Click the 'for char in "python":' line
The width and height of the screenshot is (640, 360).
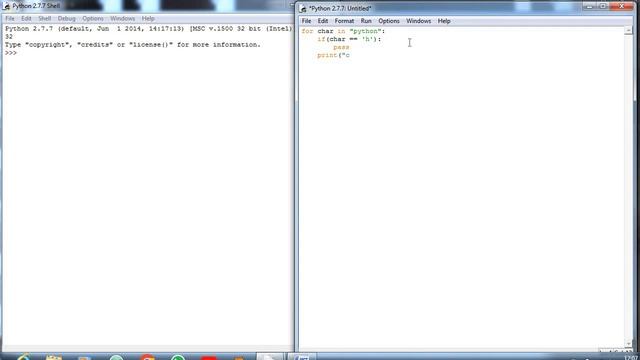(x=343, y=31)
